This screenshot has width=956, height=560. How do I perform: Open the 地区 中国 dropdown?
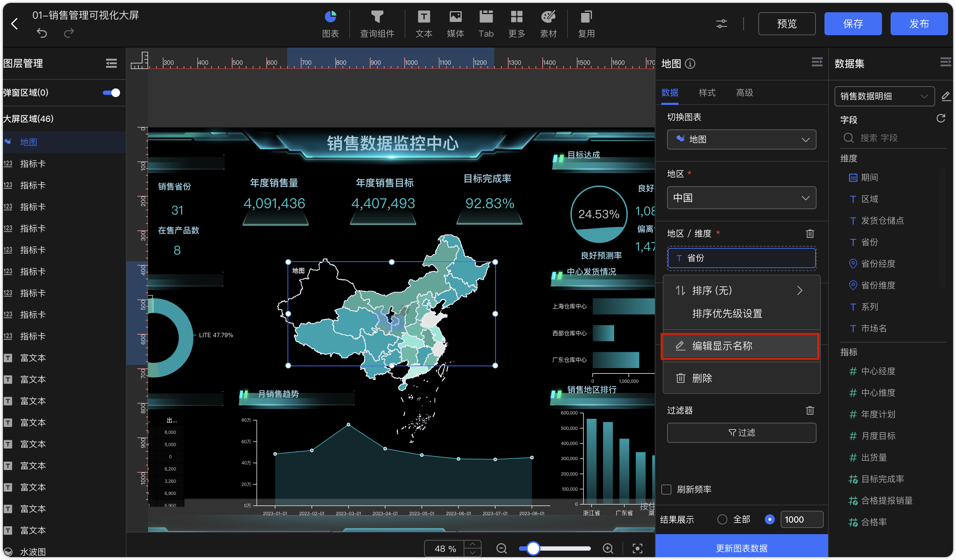(741, 198)
